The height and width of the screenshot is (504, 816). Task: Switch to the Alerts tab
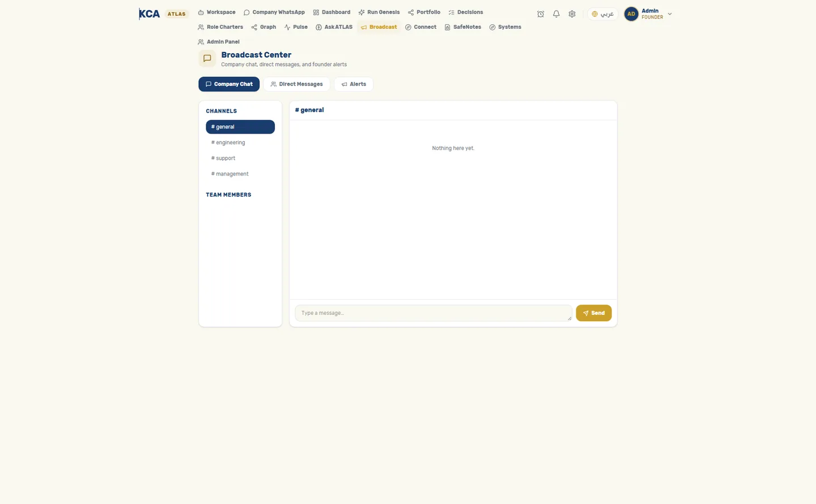click(x=354, y=84)
